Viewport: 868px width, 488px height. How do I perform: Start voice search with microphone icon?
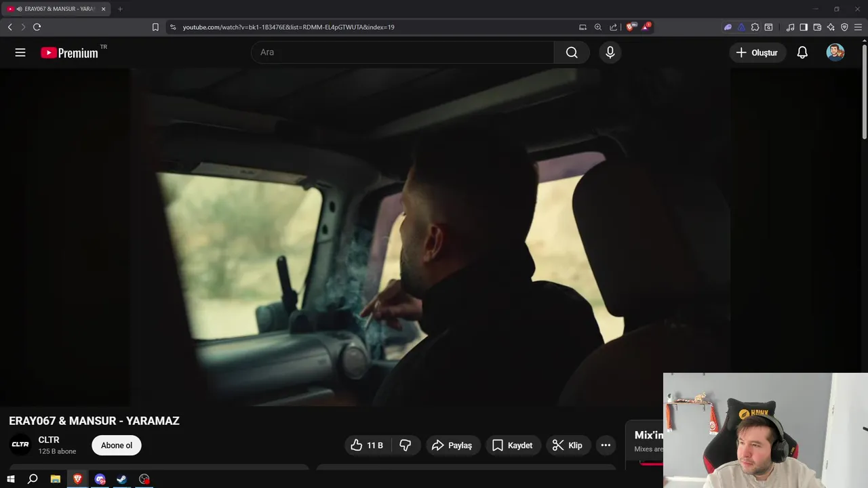click(x=610, y=52)
